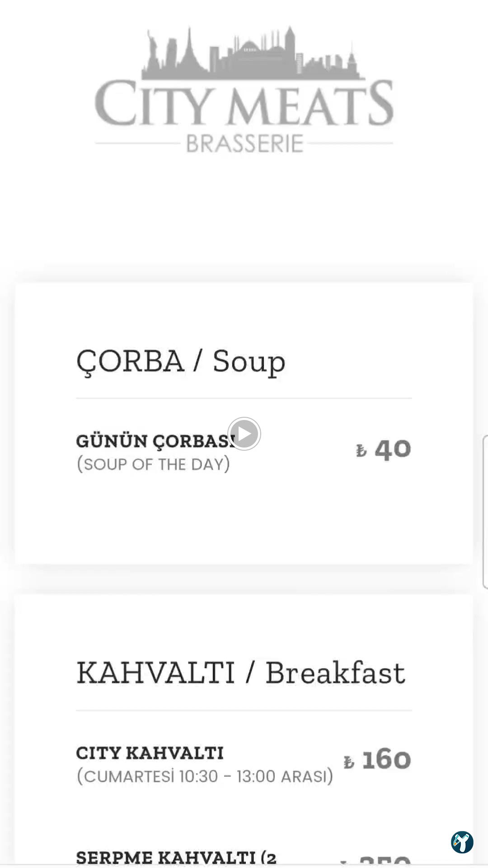
Task: Click the Turkish lira symbol beside 40
Action: coord(361,450)
